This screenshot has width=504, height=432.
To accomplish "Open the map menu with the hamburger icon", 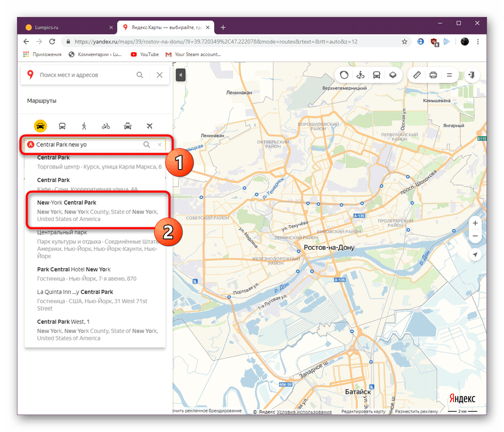I will point(449,75).
